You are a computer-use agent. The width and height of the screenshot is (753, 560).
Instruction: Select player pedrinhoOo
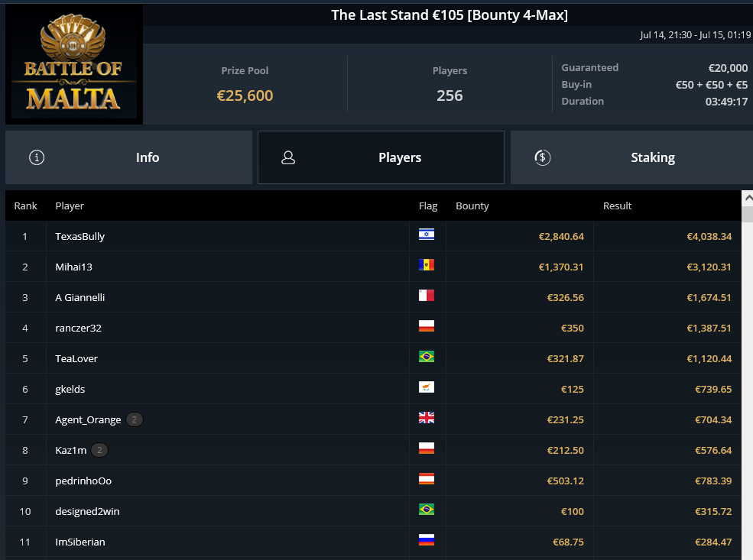83,481
